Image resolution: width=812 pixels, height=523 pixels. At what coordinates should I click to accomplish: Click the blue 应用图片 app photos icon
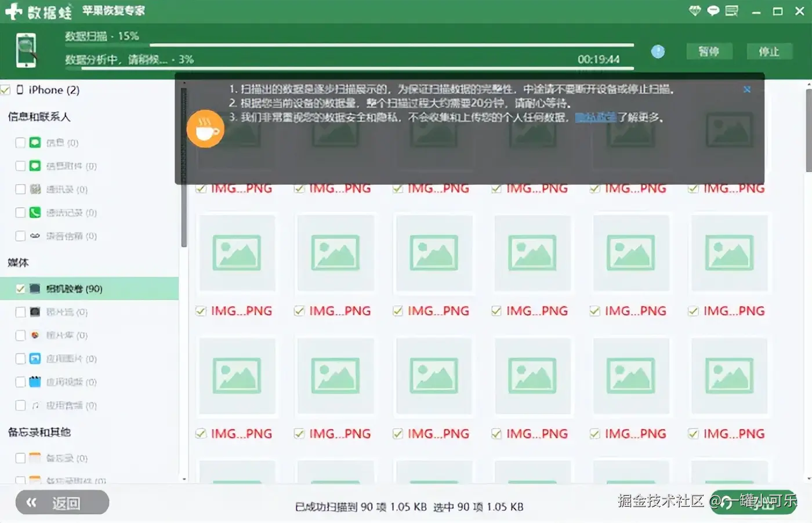click(x=35, y=358)
